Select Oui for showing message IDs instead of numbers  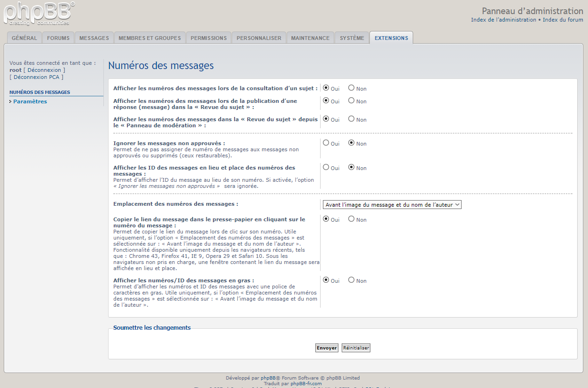pyautogui.click(x=326, y=167)
